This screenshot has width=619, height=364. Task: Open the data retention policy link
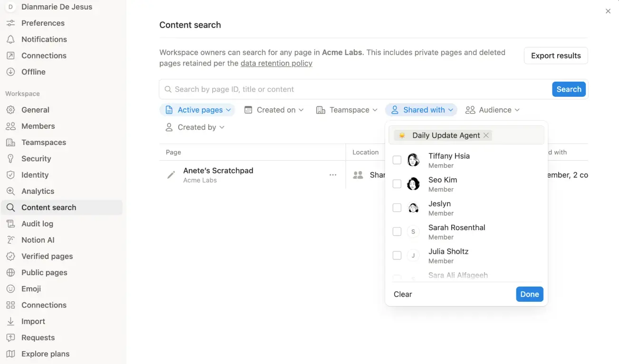click(x=276, y=63)
